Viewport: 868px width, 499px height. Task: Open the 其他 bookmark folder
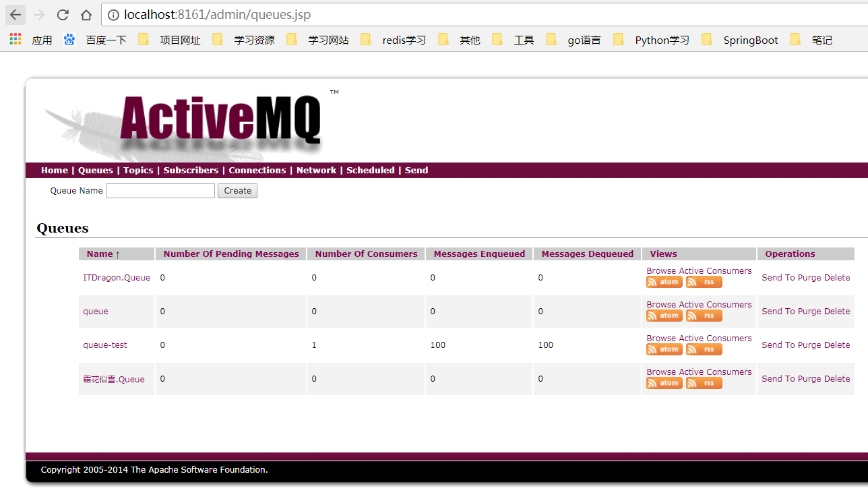click(x=459, y=40)
